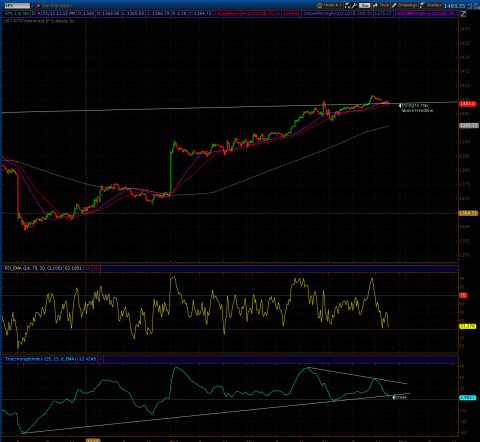Open the Studies button

431,5
